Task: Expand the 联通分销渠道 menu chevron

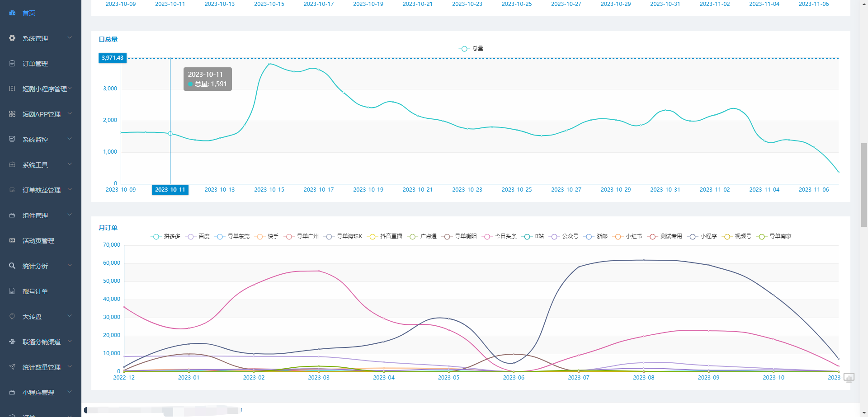Action: pos(70,342)
